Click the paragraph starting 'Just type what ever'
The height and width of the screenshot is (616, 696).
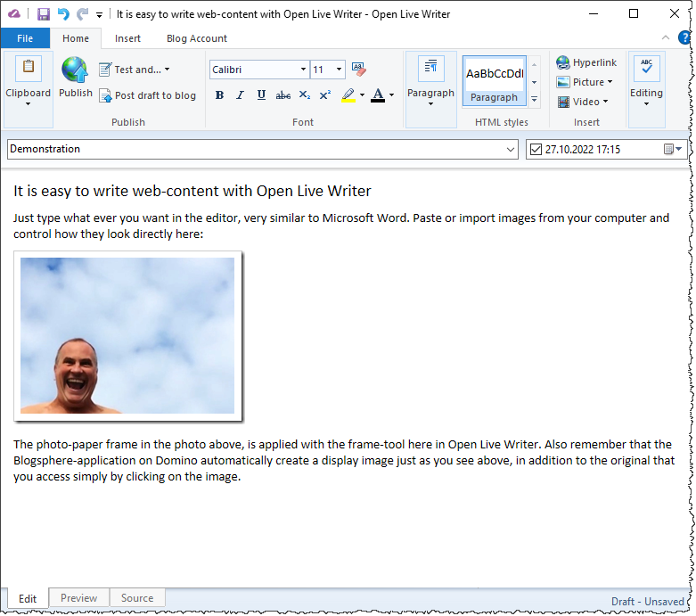pyautogui.click(x=341, y=226)
